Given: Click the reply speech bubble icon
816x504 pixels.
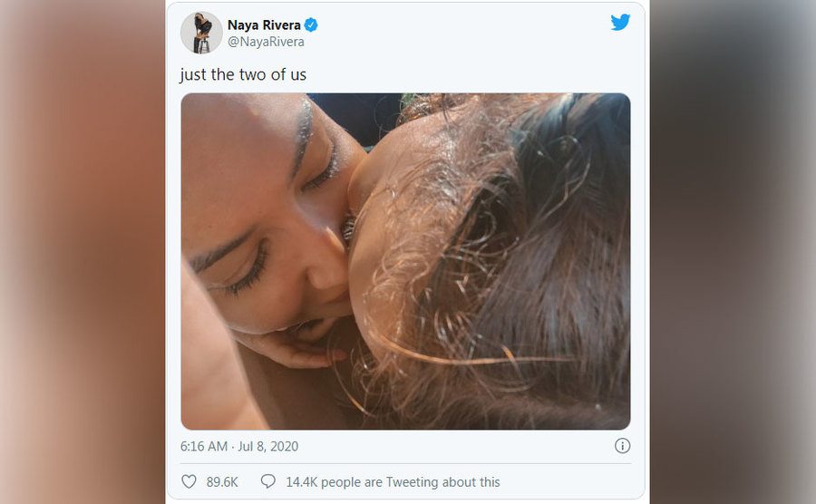Looking at the screenshot, I should [267, 481].
